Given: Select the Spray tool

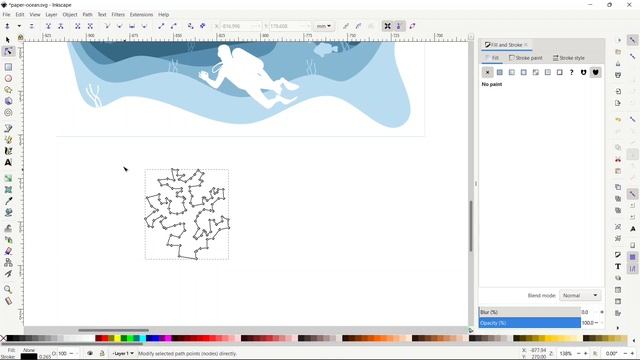Looking at the screenshot, I should (x=8, y=240).
